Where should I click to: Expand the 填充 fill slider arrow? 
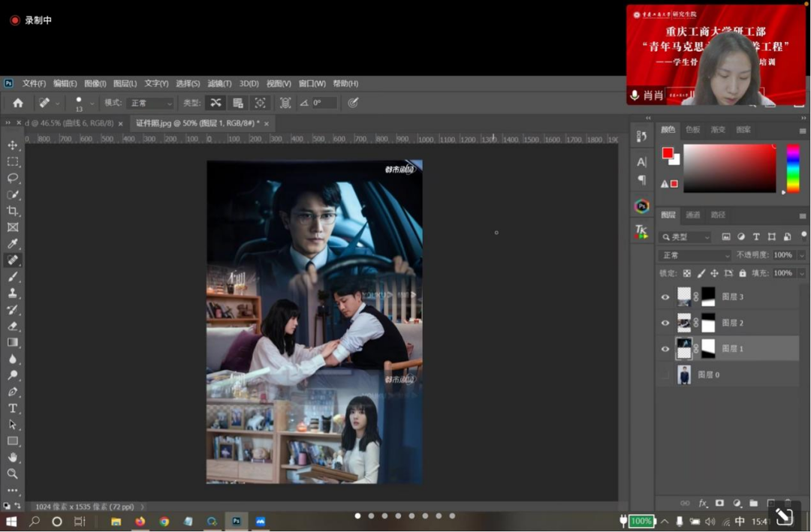pos(802,273)
